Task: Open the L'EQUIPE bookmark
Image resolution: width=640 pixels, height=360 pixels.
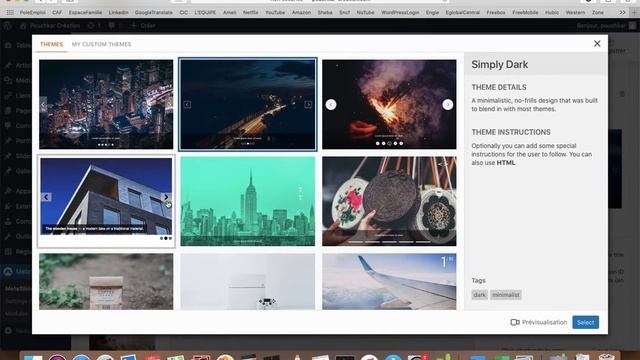Action: coord(205,12)
